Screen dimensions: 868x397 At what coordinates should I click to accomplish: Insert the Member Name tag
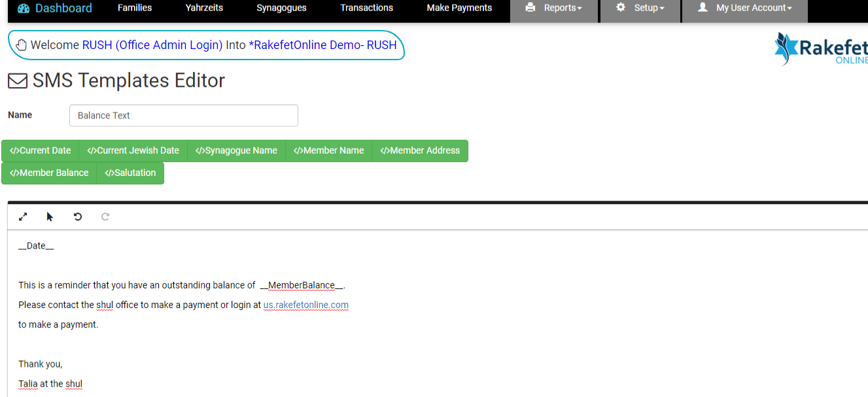coord(329,150)
